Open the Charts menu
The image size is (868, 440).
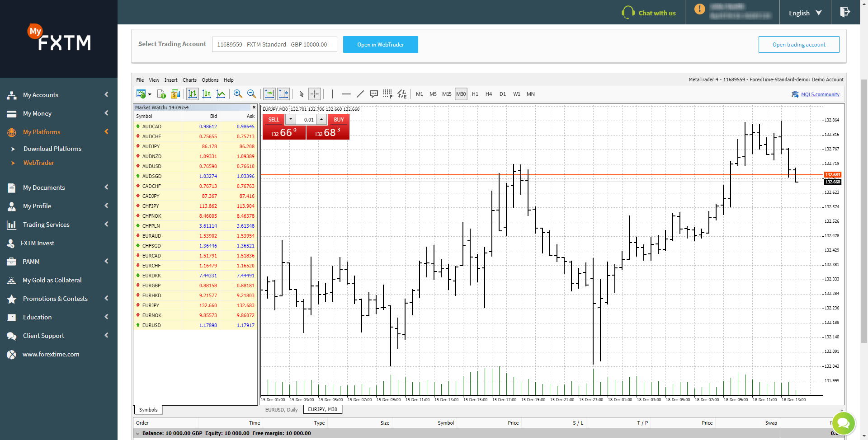pos(189,80)
